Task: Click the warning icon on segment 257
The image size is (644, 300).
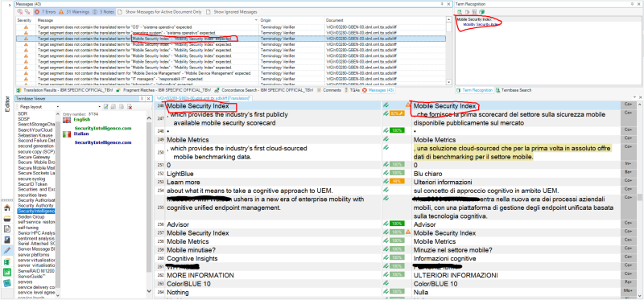Action: point(408,232)
